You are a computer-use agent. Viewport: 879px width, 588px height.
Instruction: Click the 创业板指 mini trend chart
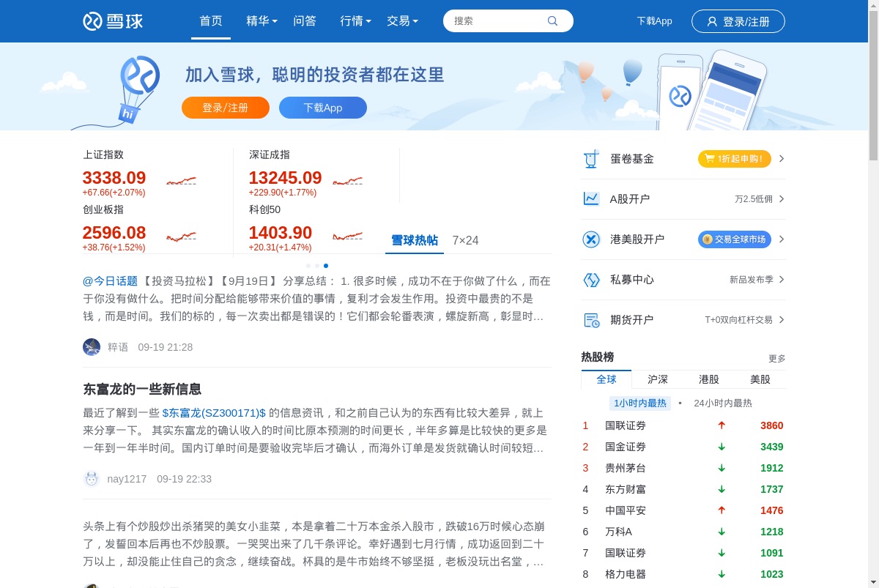(x=181, y=236)
